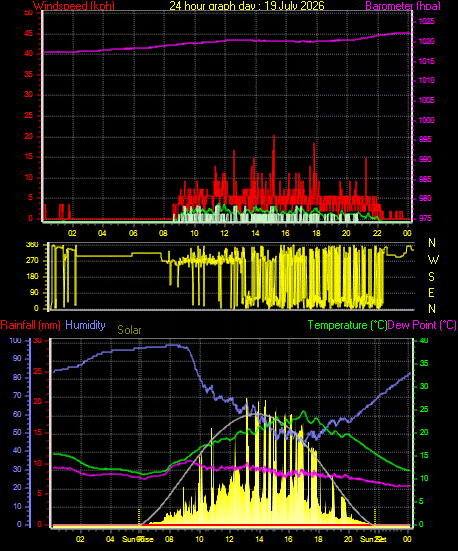
Task: Select the 1010 barometer axis value
Action: click(x=426, y=80)
